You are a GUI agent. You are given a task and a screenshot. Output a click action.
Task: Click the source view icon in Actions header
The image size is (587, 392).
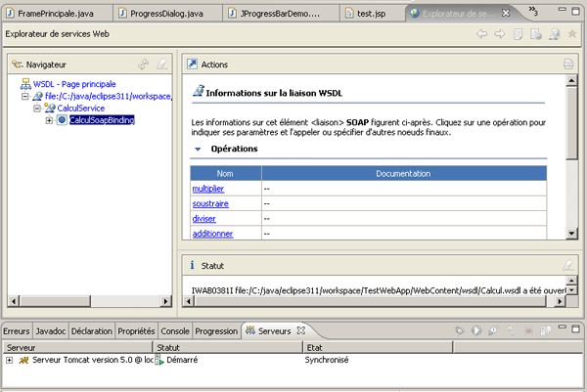[567, 64]
